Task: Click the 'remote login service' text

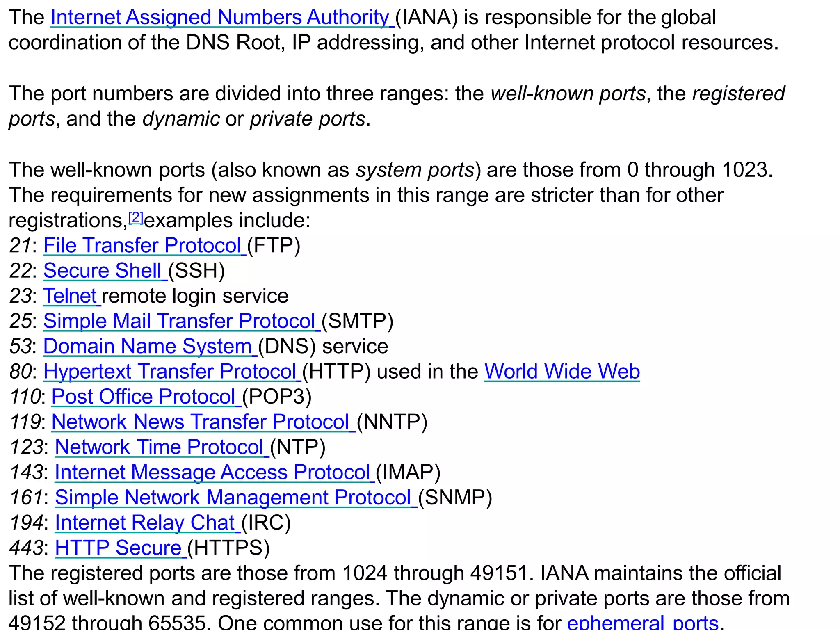Action: pyautogui.click(x=195, y=296)
